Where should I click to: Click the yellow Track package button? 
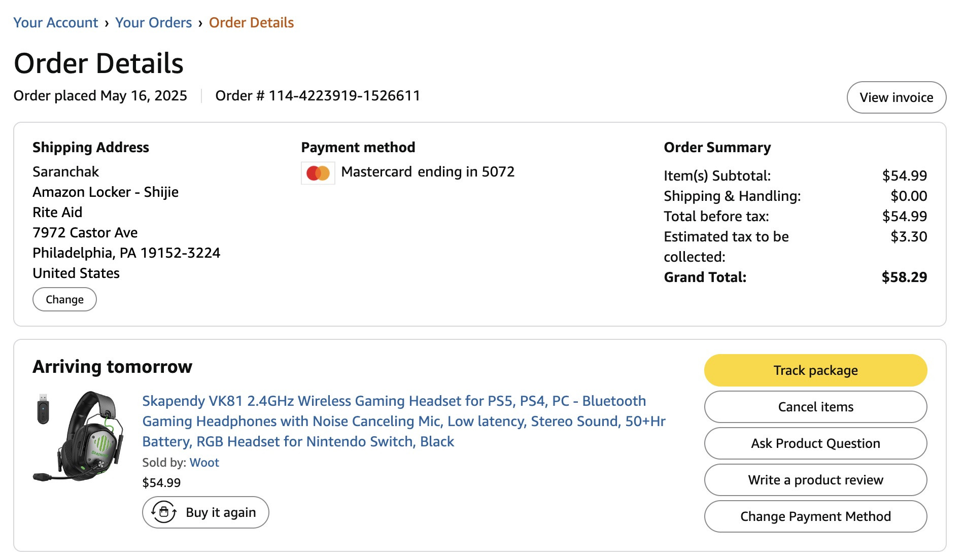point(815,370)
